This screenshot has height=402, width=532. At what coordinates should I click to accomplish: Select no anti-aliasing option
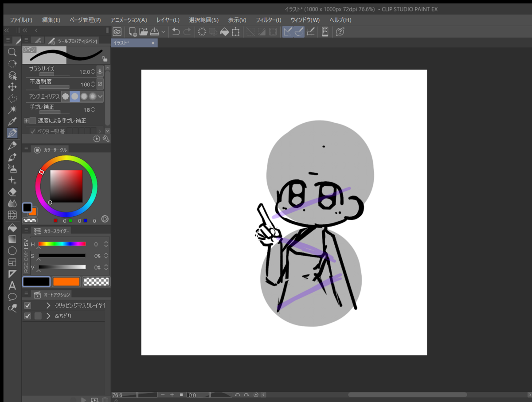pyautogui.click(x=66, y=96)
